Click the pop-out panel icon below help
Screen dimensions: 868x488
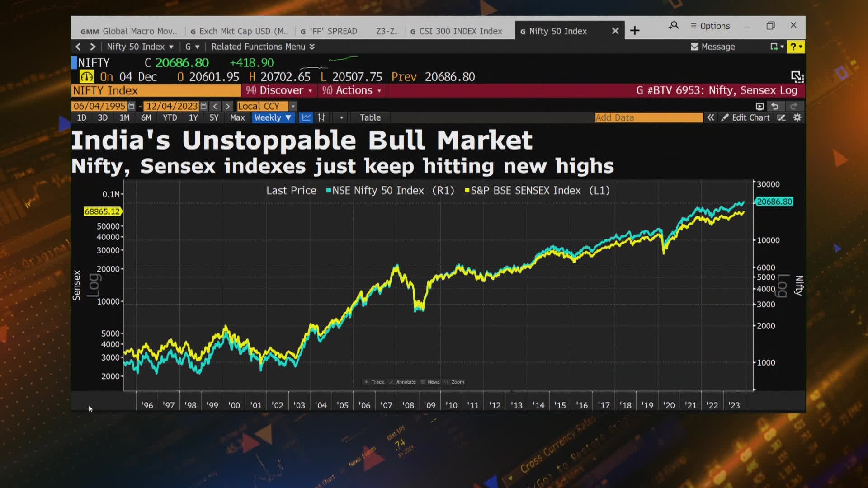797,77
